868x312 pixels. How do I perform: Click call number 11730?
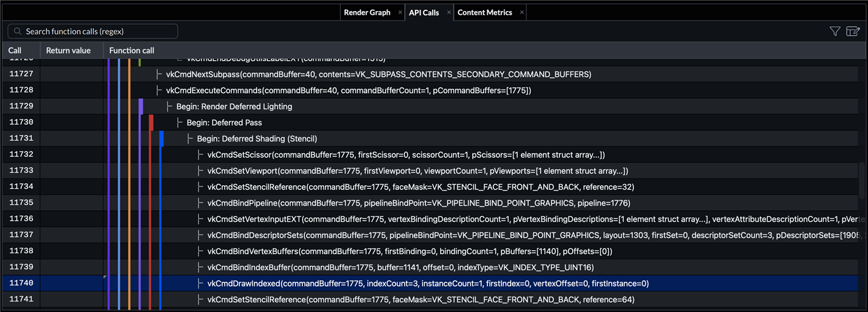coord(21,123)
